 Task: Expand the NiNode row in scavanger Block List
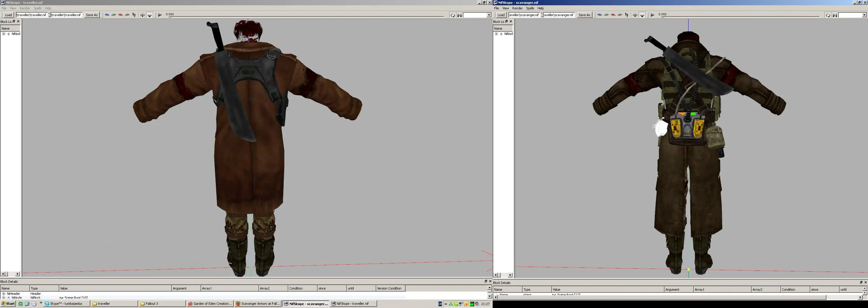[496, 34]
